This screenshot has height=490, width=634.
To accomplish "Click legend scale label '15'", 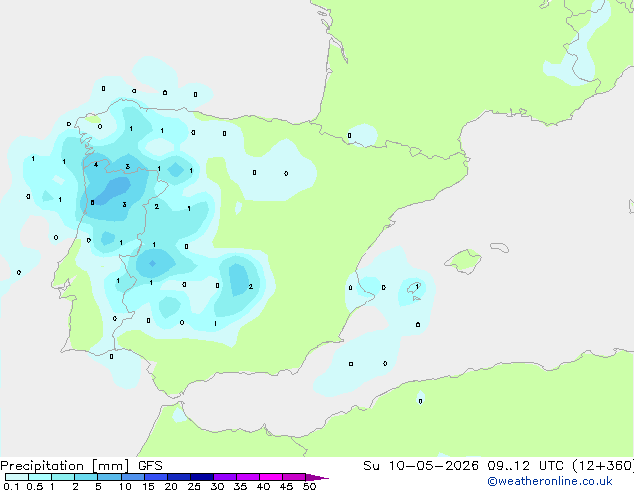I will [x=148, y=486].
